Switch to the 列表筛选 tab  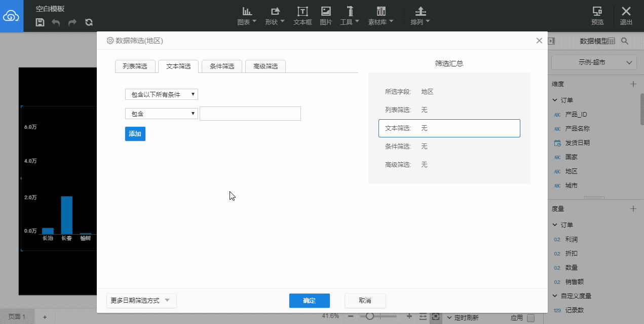click(x=135, y=66)
